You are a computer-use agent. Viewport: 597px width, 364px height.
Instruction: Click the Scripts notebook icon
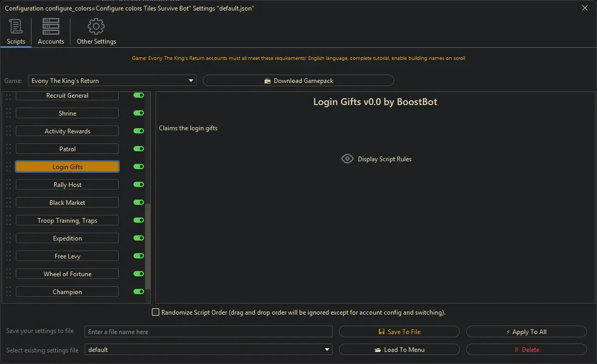pyautogui.click(x=15, y=26)
